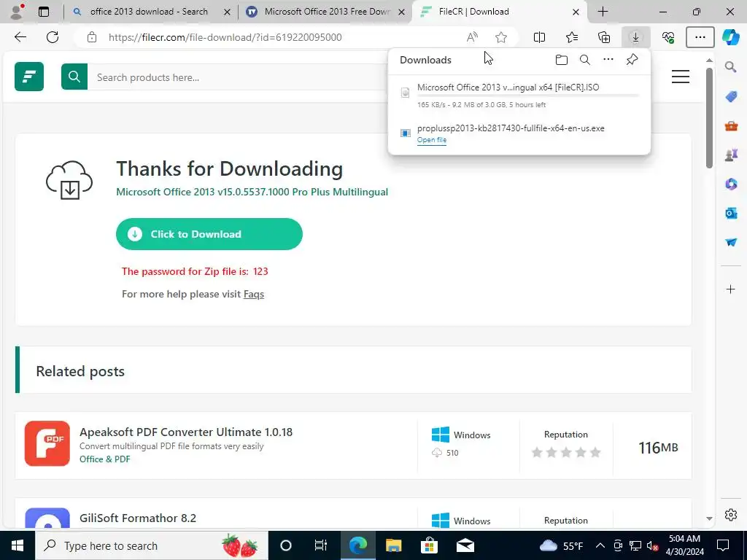
Task: Toggle split screen view icon
Action: [539, 37]
